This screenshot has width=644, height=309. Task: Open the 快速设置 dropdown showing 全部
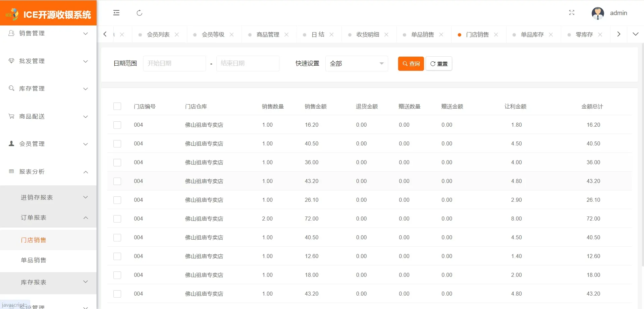click(x=357, y=63)
